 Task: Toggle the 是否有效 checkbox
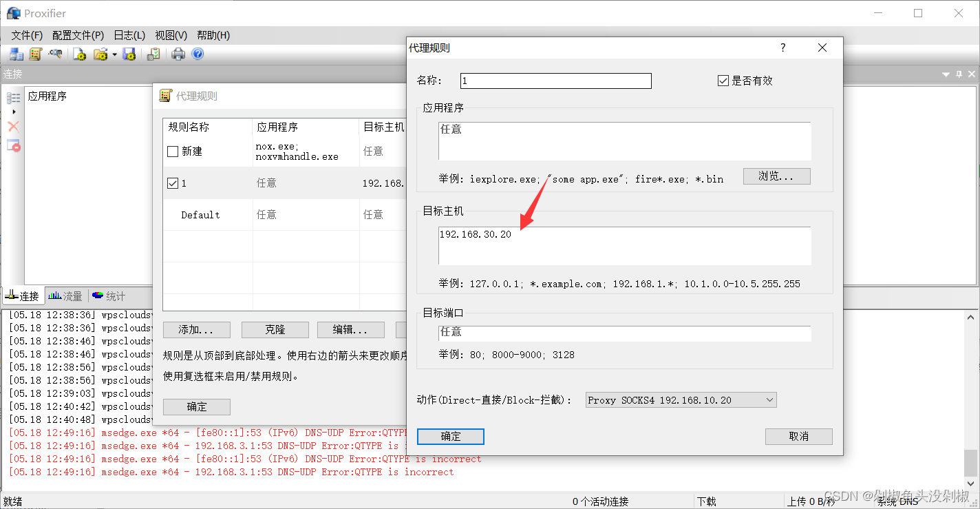click(723, 81)
